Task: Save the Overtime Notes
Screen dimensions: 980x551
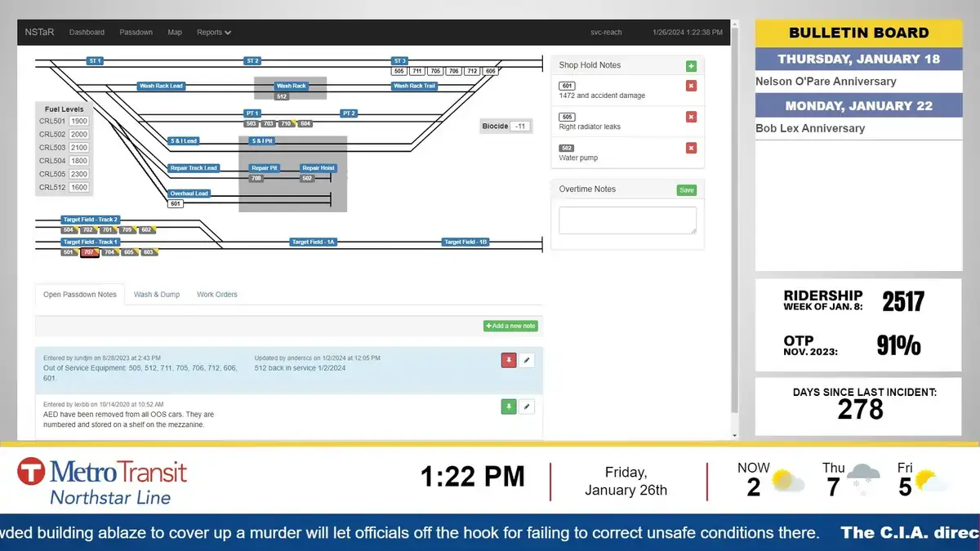Action: pos(686,190)
